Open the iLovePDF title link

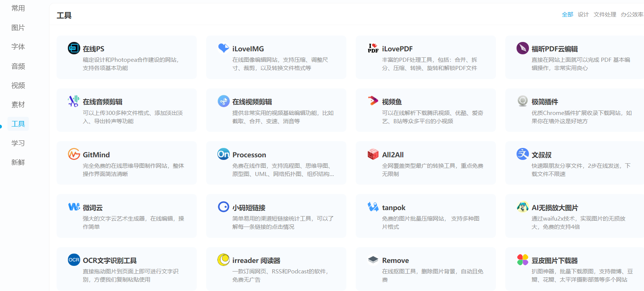(397, 49)
